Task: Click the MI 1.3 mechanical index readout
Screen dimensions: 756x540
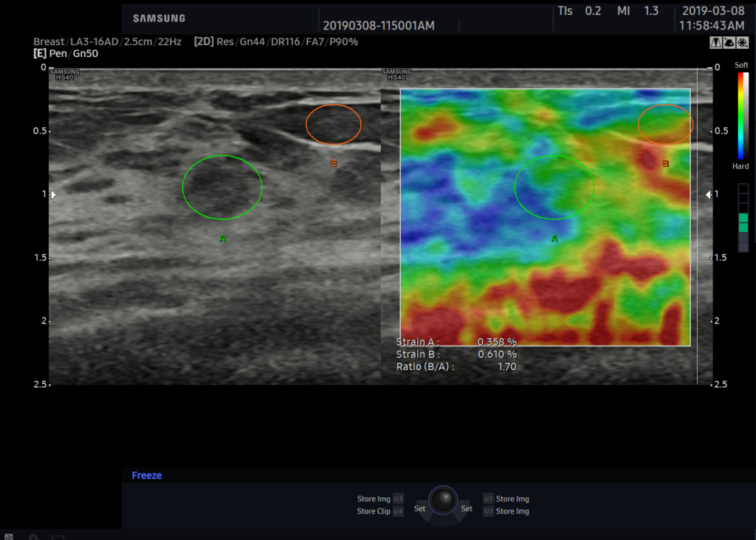Action: click(637, 10)
